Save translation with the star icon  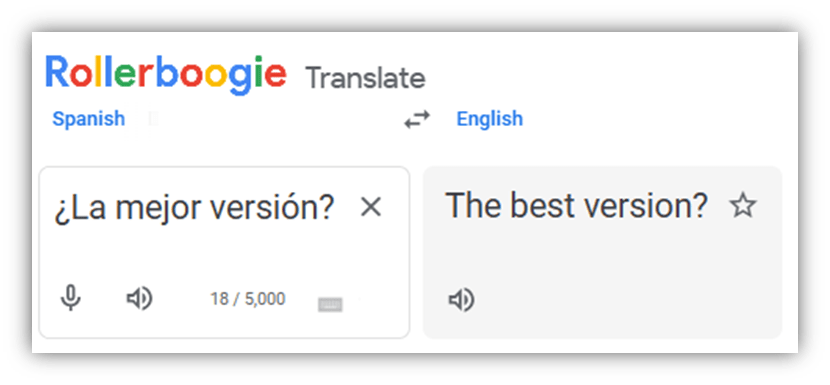[x=743, y=205]
